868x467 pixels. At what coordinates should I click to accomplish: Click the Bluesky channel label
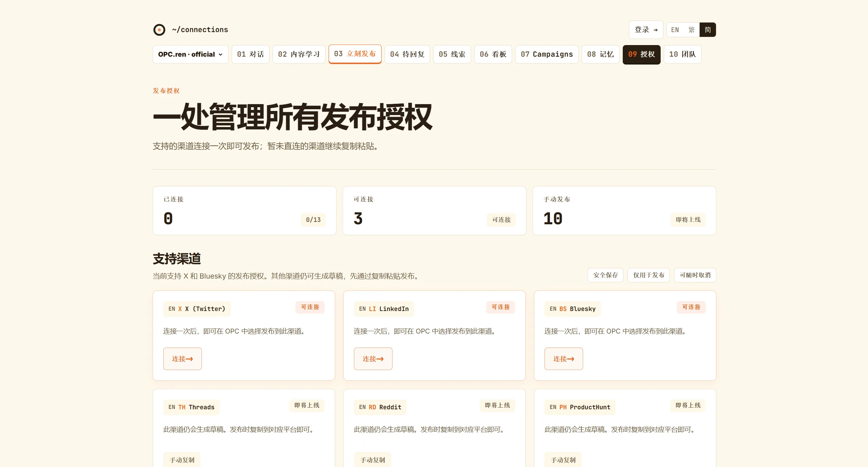(x=573, y=309)
